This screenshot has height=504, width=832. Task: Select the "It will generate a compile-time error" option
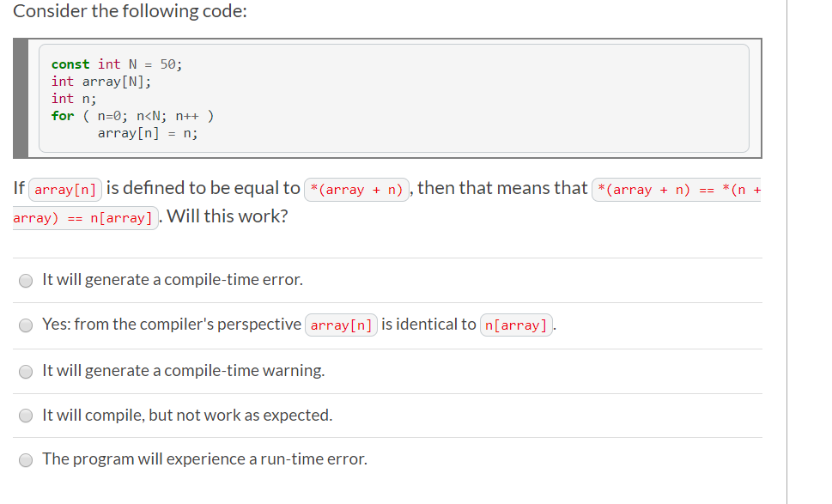(x=26, y=280)
